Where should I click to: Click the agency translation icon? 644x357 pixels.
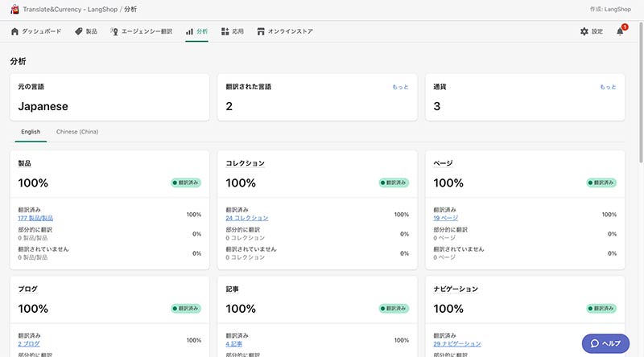(114, 31)
